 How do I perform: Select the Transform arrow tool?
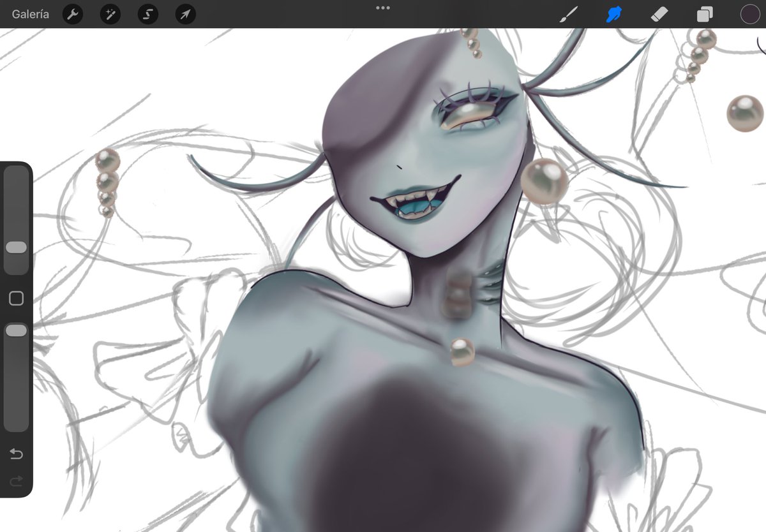pyautogui.click(x=184, y=13)
